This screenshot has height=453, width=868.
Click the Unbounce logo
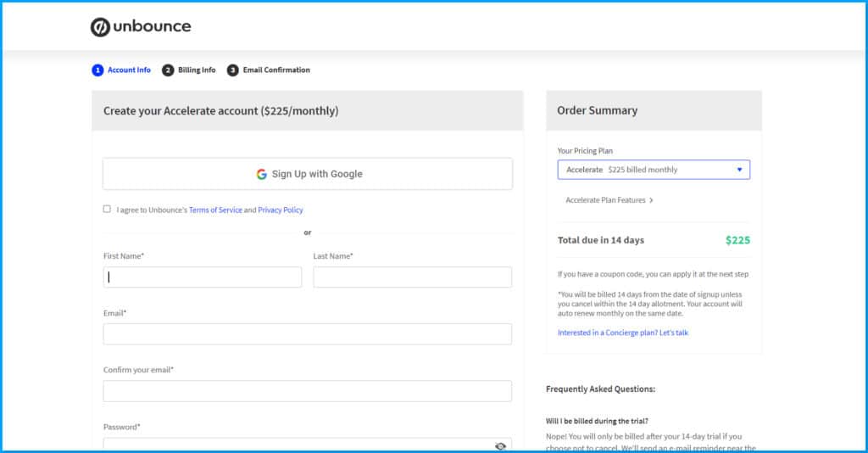[x=141, y=26]
